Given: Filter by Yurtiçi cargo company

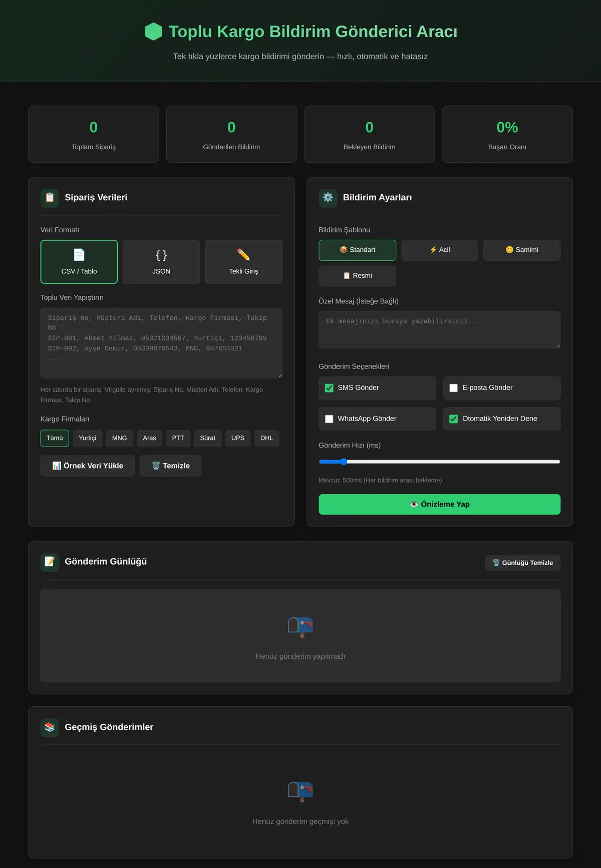Looking at the screenshot, I should 88,438.
